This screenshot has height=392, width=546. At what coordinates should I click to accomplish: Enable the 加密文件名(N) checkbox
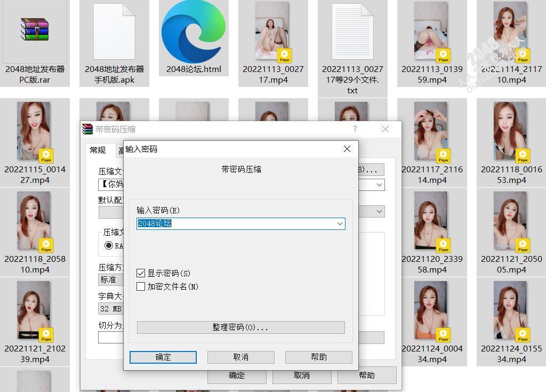coord(141,286)
